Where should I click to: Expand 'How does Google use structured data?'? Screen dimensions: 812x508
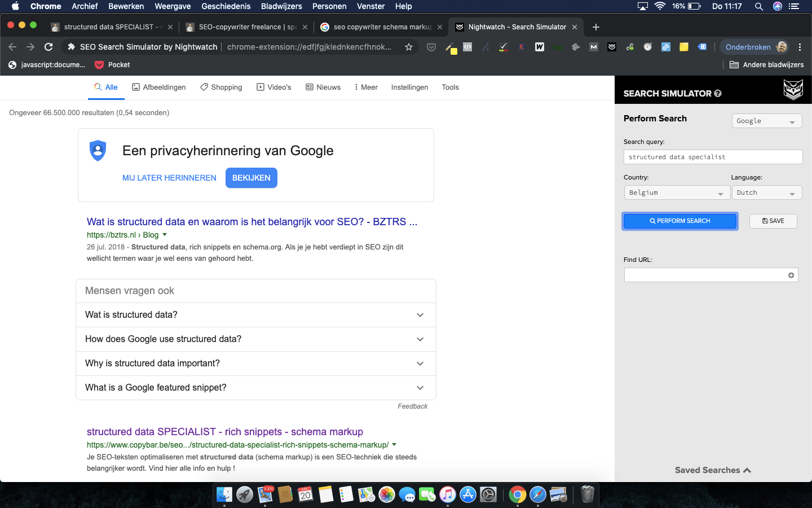tap(256, 339)
